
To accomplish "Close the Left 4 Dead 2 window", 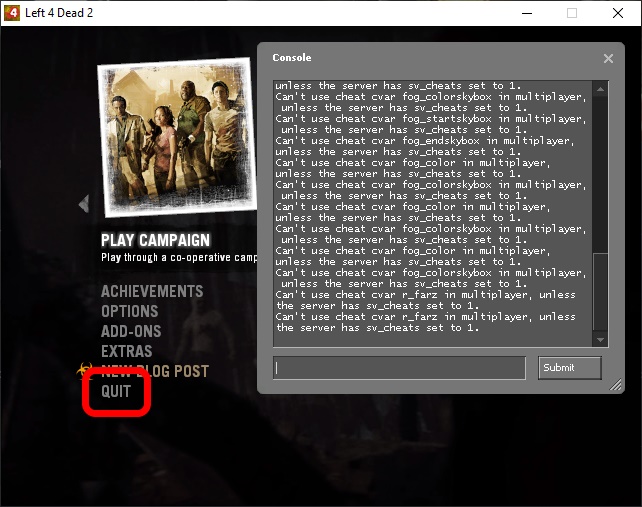I will tap(618, 13).
